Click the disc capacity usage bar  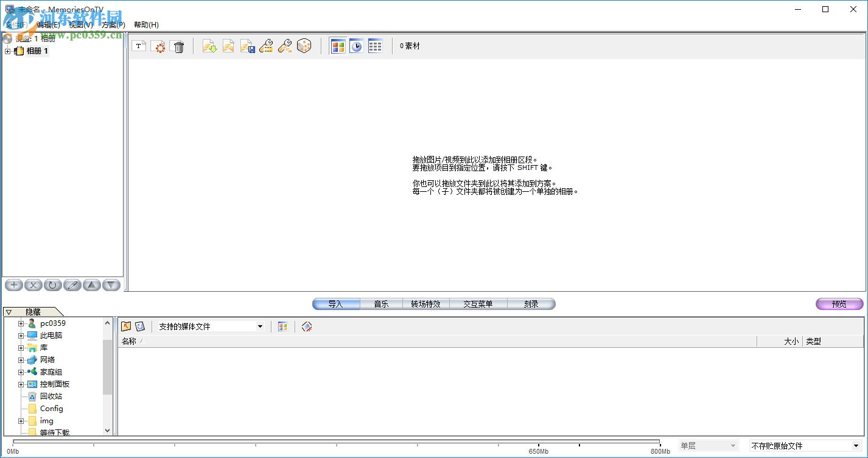coord(336,442)
